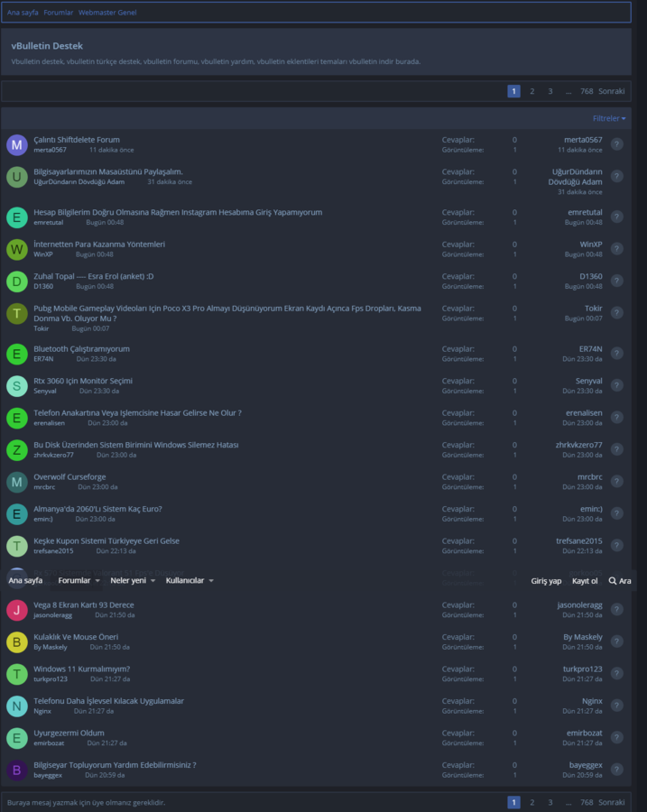The height and width of the screenshot is (812, 647).
Task: Expand the Neler yeni menu arrow
Action: 153,581
